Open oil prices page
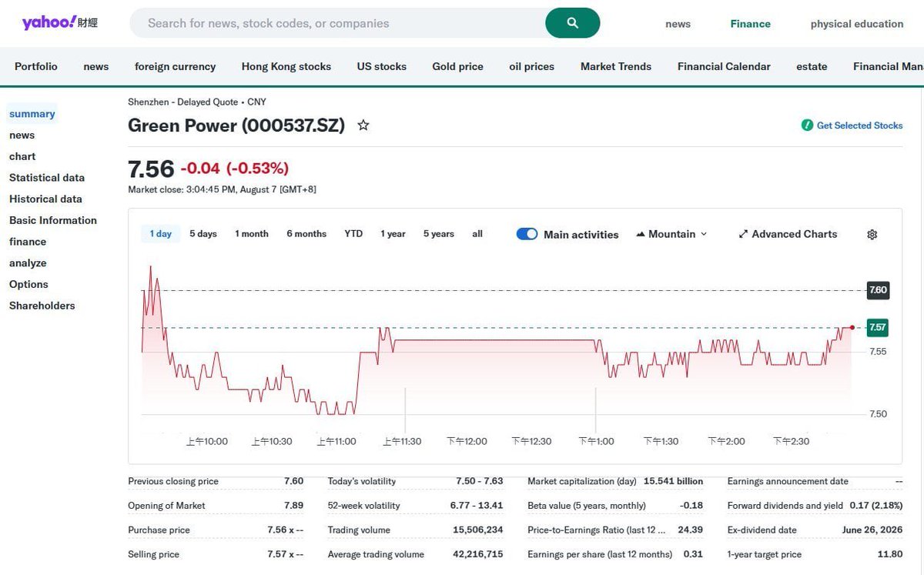Viewport: 924px width, 575px height. click(532, 66)
